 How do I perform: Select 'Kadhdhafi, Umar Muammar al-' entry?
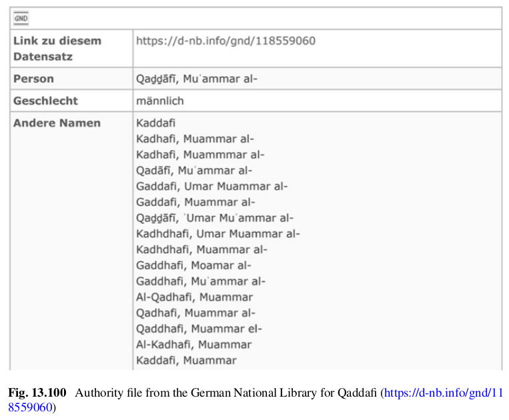click(218, 234)
